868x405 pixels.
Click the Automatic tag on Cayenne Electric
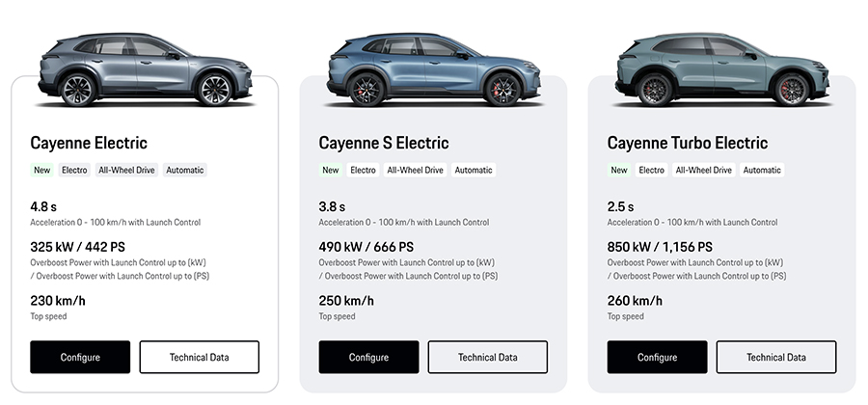pos(185,171)
